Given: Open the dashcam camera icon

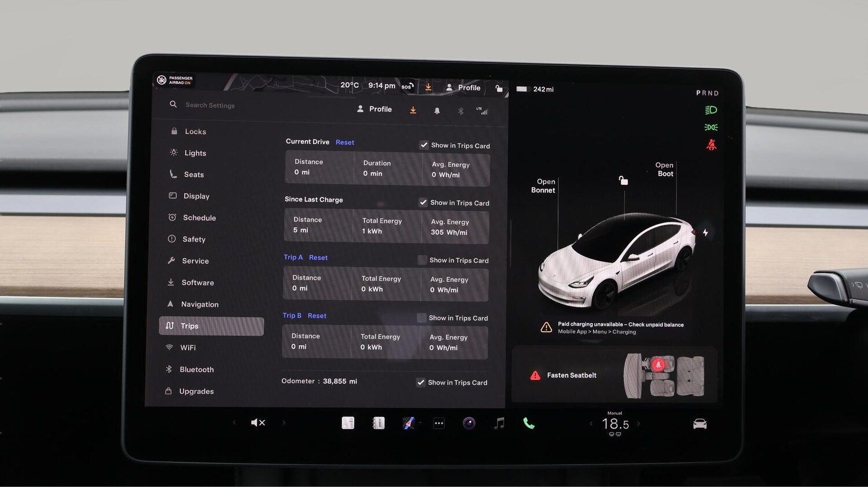Looking at the screenshot, I should pos(469,423).
